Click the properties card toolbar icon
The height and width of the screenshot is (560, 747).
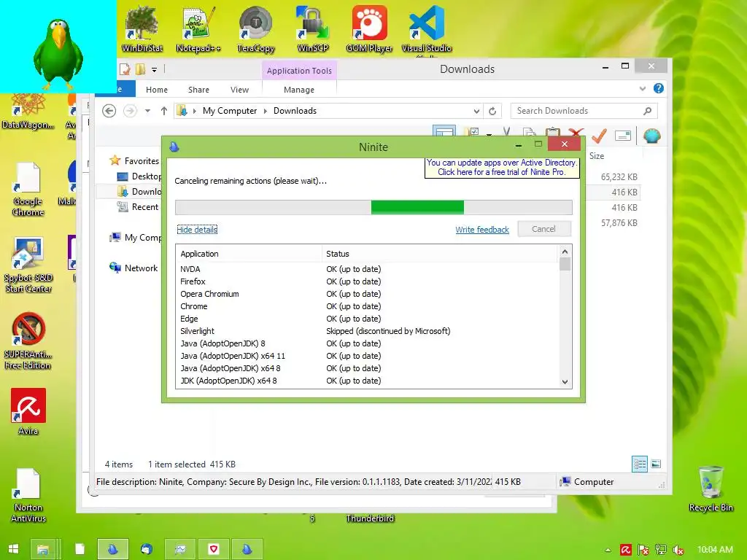(x=623, y=136)
